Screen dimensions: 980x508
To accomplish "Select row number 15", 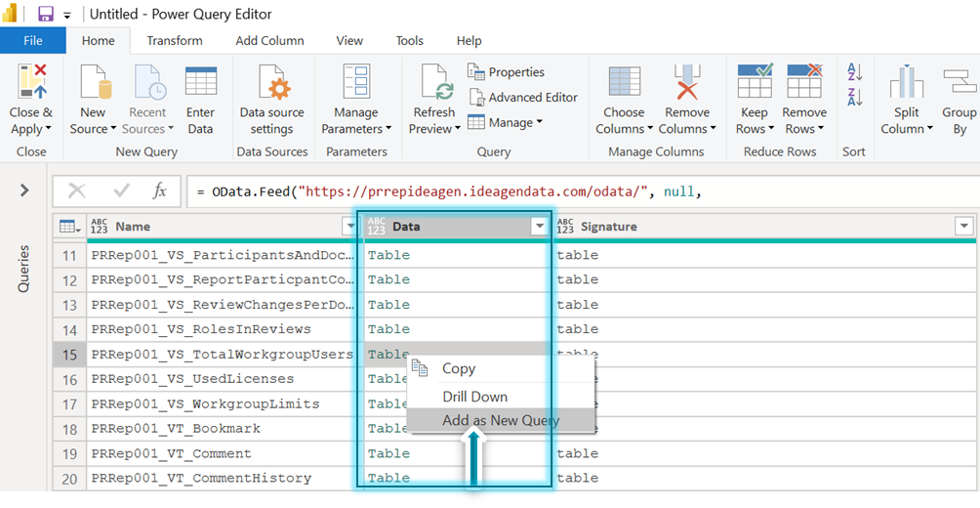I will pyautogui.click(x=70, y=354).
